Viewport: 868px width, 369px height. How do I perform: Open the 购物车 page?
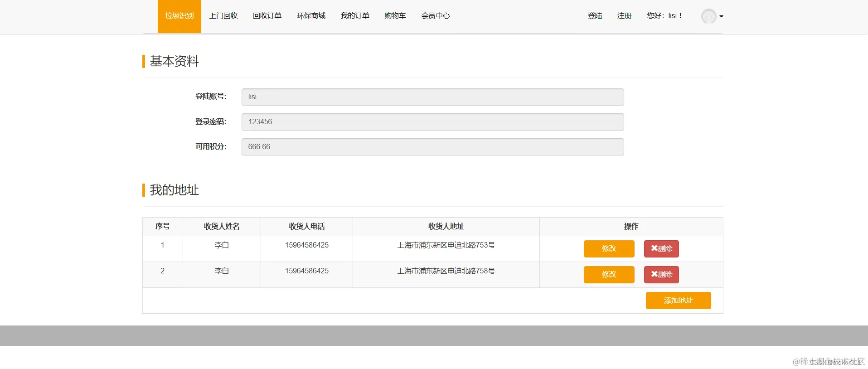(x=395, y=16)
